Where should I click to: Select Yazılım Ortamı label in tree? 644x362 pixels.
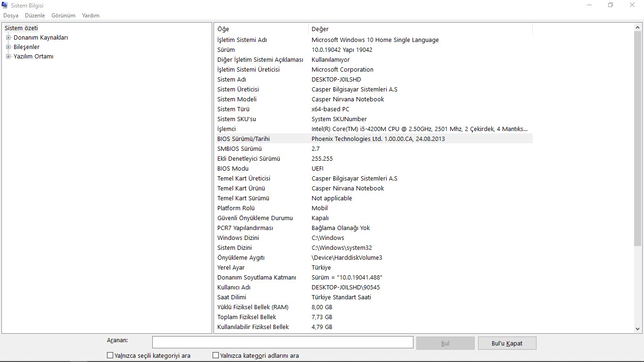click(x=33, y=57)
